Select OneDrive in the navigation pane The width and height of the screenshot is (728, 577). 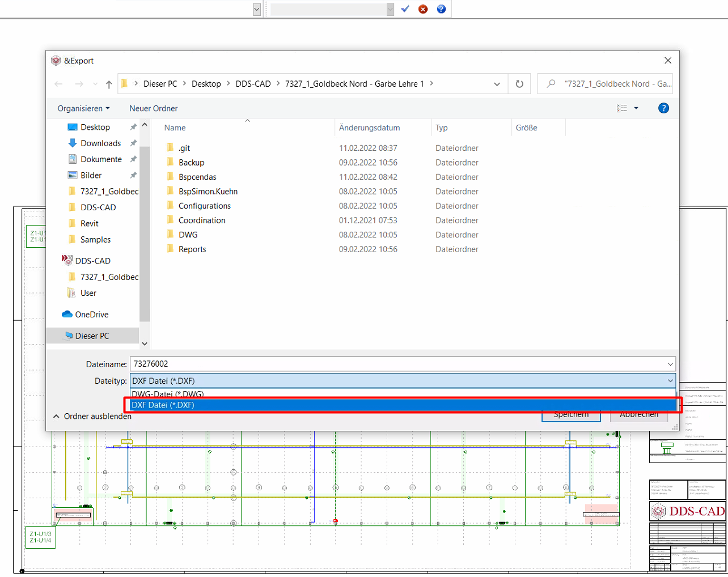(x=91, y=315)
